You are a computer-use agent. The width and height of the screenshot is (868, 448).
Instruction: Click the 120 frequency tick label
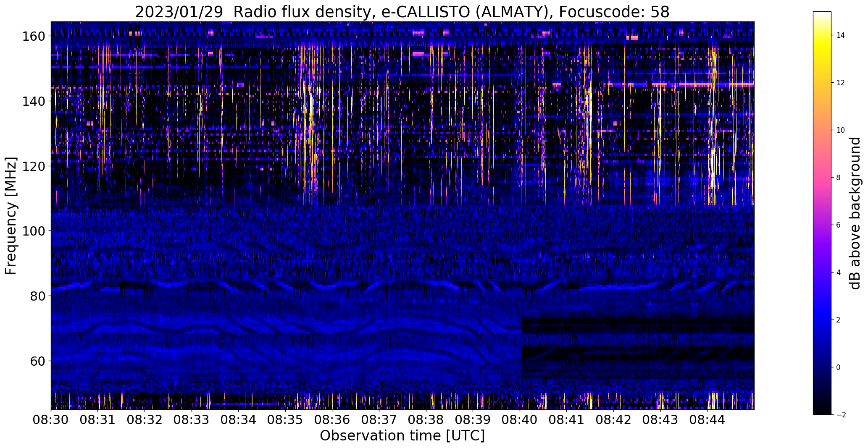pyautogui.click(x=33, y=166)
